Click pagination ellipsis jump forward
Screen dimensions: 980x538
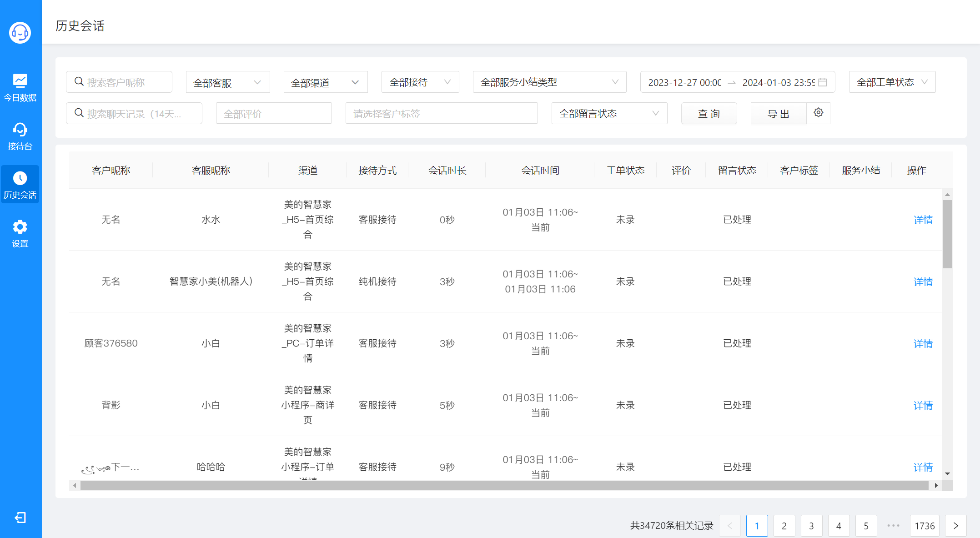click(893, 526)
